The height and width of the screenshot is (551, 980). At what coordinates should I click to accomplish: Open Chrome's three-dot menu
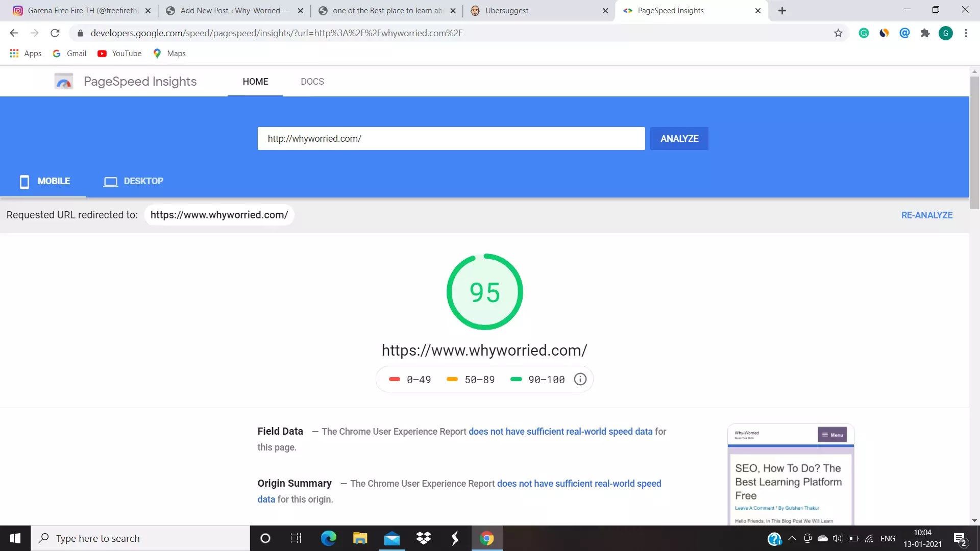pyautogui.click(x=966, y=33)
